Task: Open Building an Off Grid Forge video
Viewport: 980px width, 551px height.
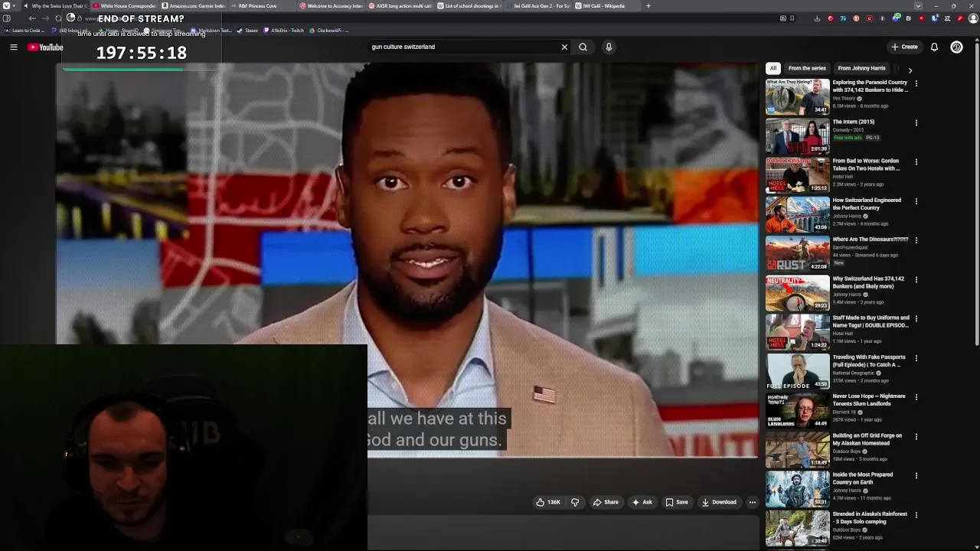Action: (867, 439)
